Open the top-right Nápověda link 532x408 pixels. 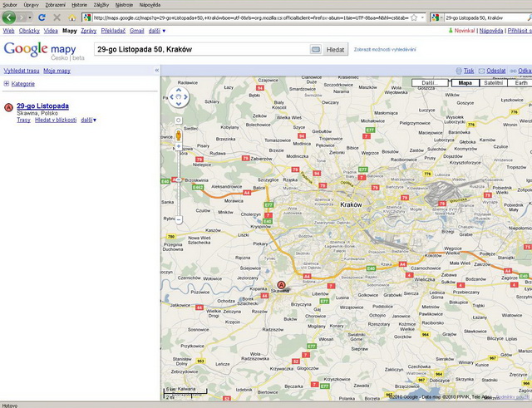pos(491,31)
